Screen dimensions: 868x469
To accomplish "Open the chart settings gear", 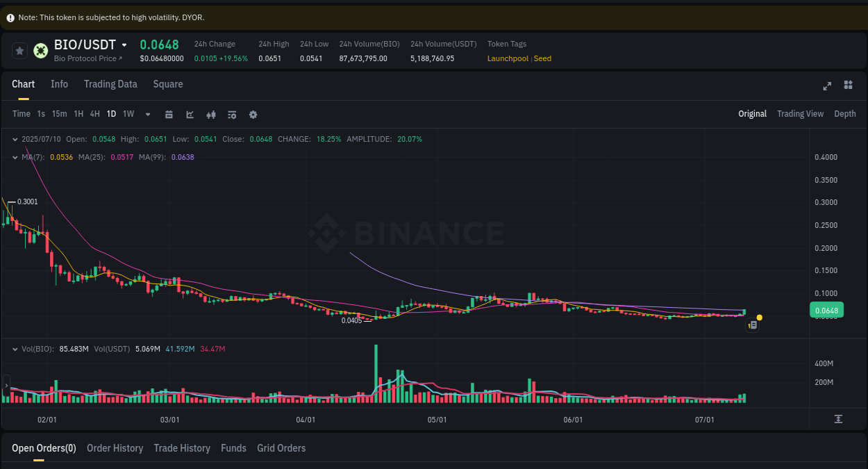I will pyautogui.click(x=253, y=114).
